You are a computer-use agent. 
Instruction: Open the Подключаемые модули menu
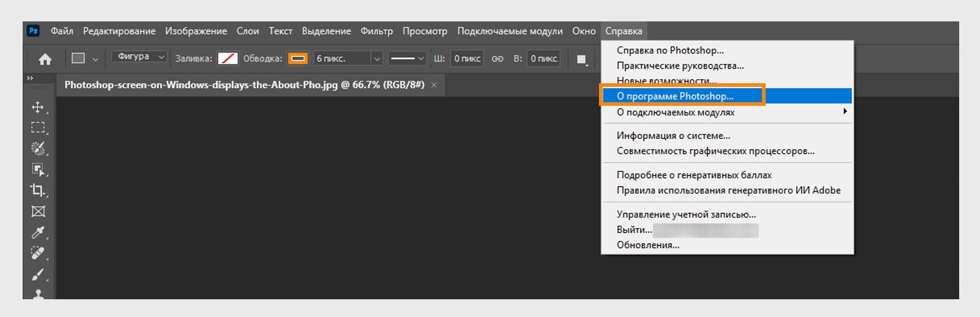510,31
